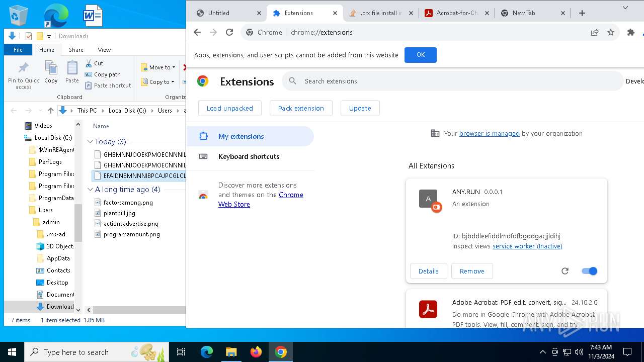Select My extensions in sidebar
The width and height of the screenshot is (644, 362).
tap(250, 136)
